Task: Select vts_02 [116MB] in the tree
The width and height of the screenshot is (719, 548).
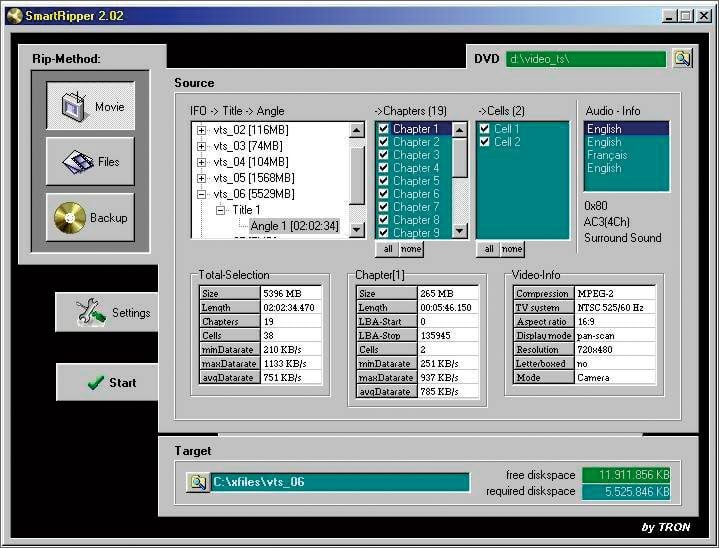Action: click(251, 130)
